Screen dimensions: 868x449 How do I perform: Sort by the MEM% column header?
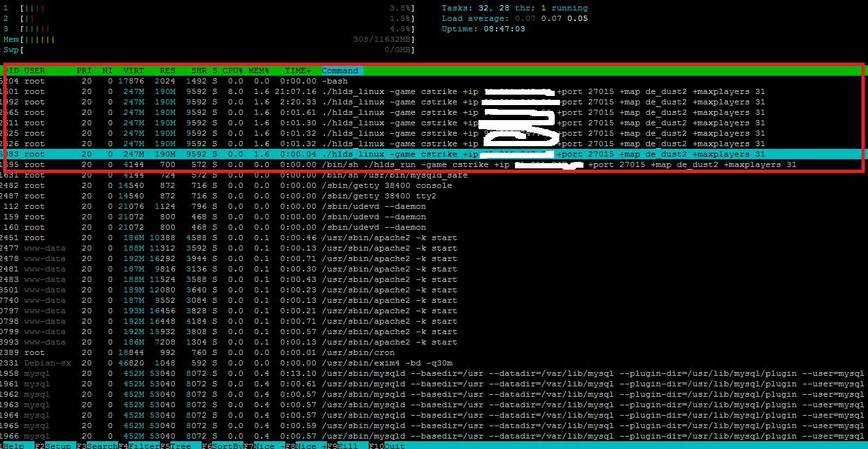pos(259,70)
